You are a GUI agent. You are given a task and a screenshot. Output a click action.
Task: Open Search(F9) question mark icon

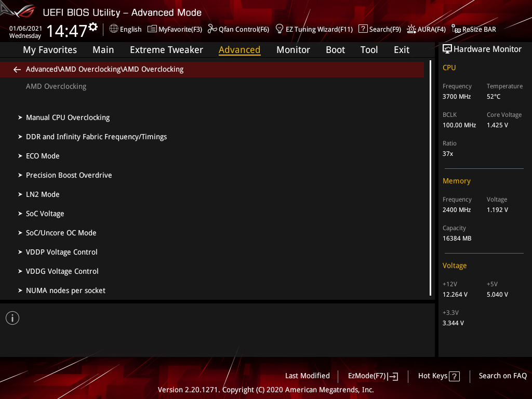click(x=363, y=29)
